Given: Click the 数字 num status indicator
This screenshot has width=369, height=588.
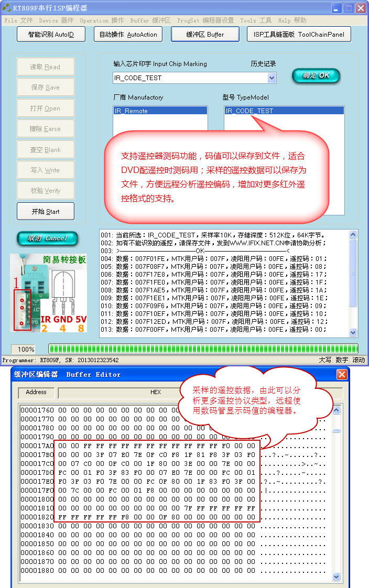Looking at the screenshot, I should pos(342,360).
